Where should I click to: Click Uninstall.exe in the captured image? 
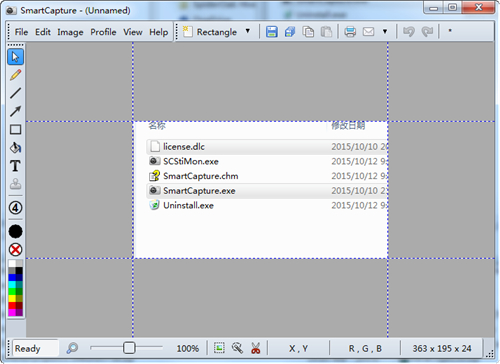coord(188,205)
